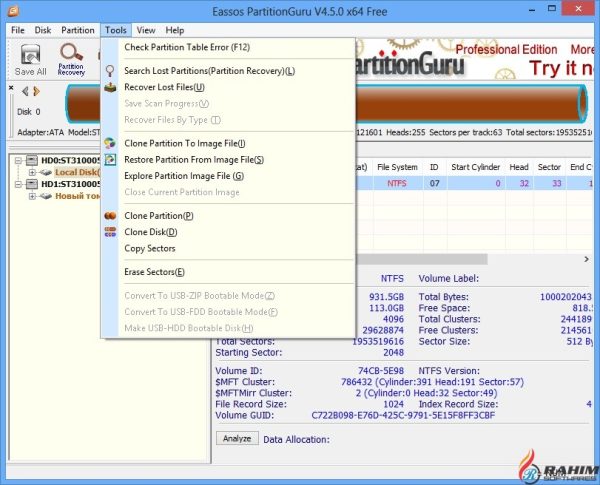600x485 pixels.
Task: Go to the previous disk arrow
Action: point(25,91)
